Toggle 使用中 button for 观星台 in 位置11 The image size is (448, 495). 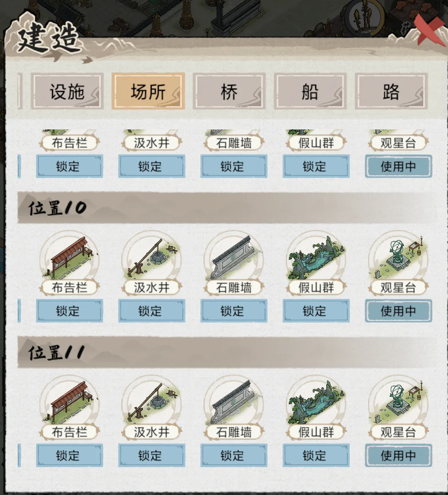click(x=398, y=456)
